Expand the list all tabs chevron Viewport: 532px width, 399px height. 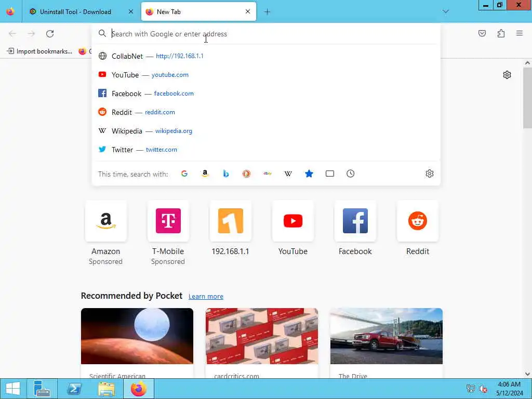[x=445, y=11]
